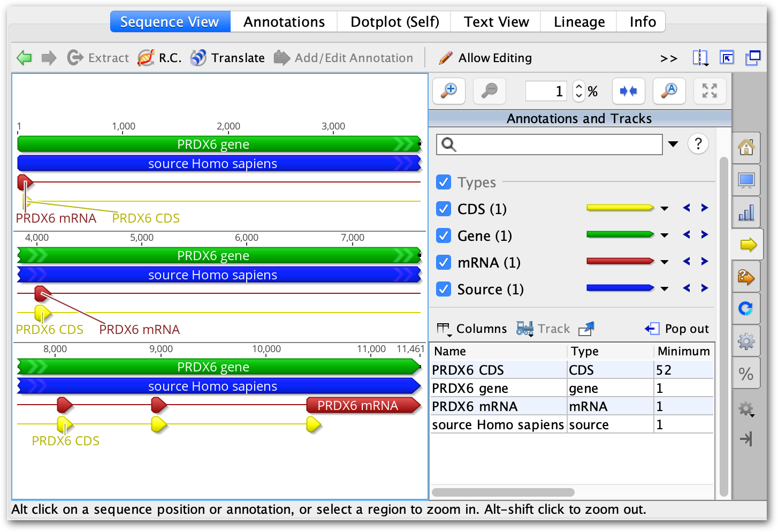This screenshot has width=778, height=532.
Task: Open the Display monitor icon panel
Action: 746,180
